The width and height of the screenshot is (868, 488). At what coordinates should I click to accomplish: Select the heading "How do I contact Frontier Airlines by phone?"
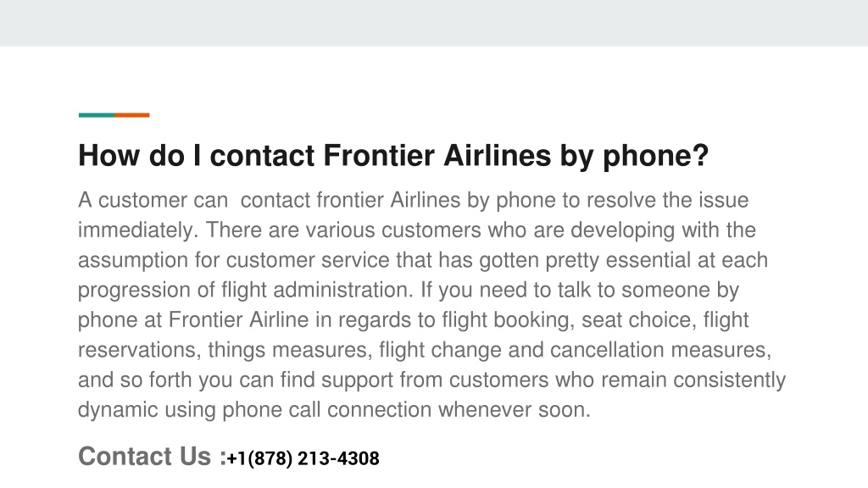[x=393, y=156]
